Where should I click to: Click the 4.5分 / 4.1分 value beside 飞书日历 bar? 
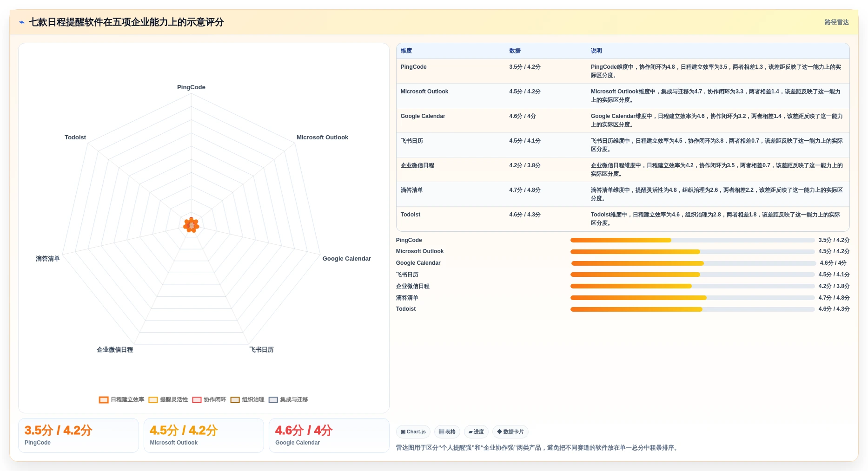[834, 275]
